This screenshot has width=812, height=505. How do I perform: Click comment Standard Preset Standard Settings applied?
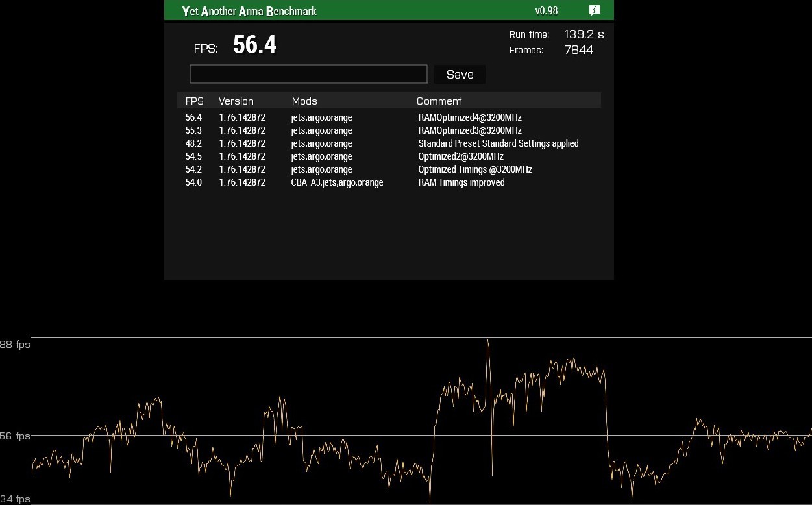[498, 143]
